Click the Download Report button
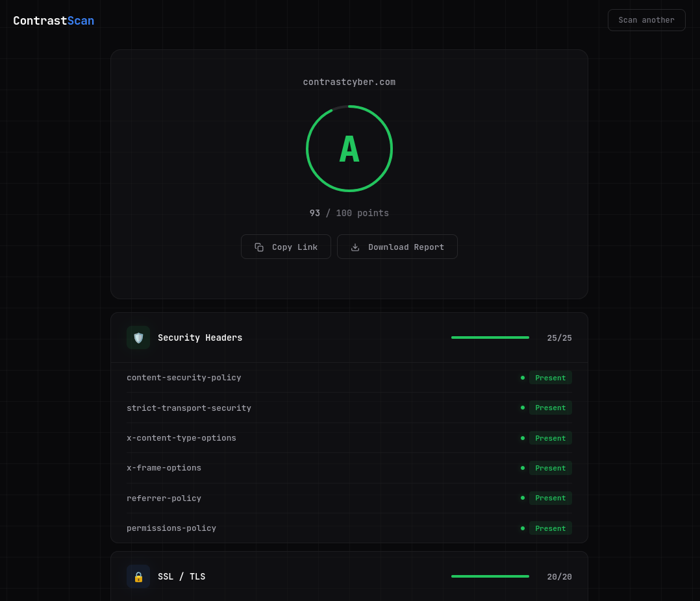 point(397,247)
